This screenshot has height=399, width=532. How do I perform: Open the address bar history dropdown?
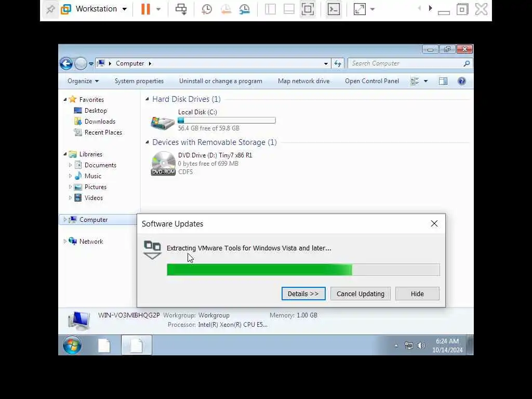[326, 63]
